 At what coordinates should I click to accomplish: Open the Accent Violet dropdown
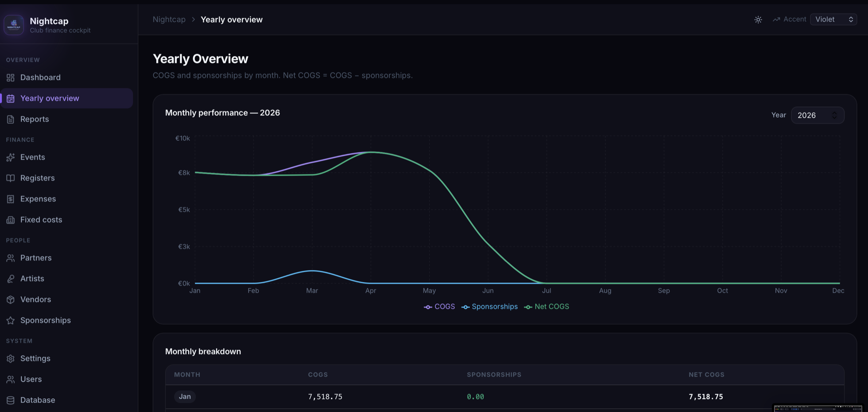point(833,19)
